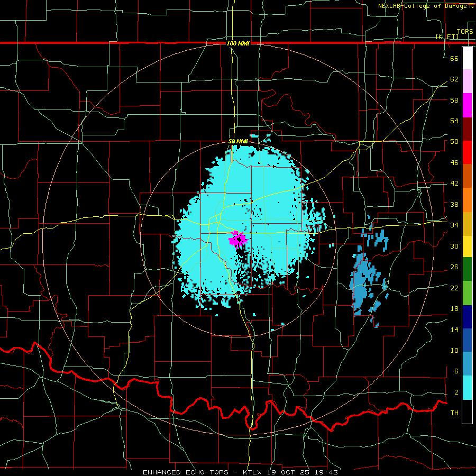The image size is (476, 476).
Task: Click the light pink legend swatch
Action: tap(467, 81)
